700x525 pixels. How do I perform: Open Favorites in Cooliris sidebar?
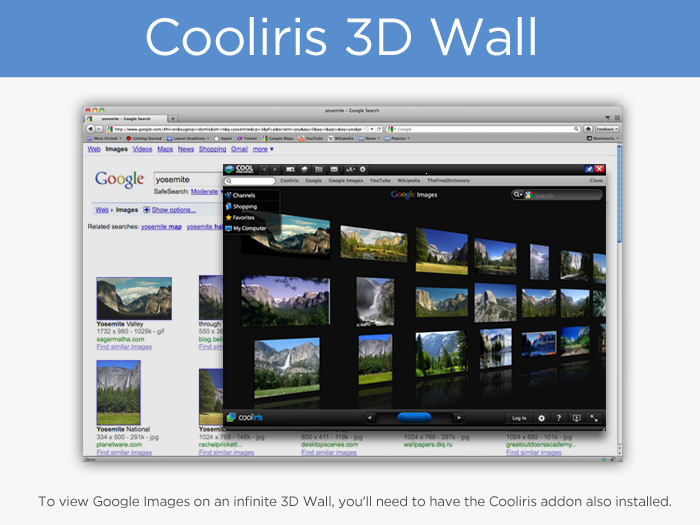pyautogui.click(x=240, y=217)
